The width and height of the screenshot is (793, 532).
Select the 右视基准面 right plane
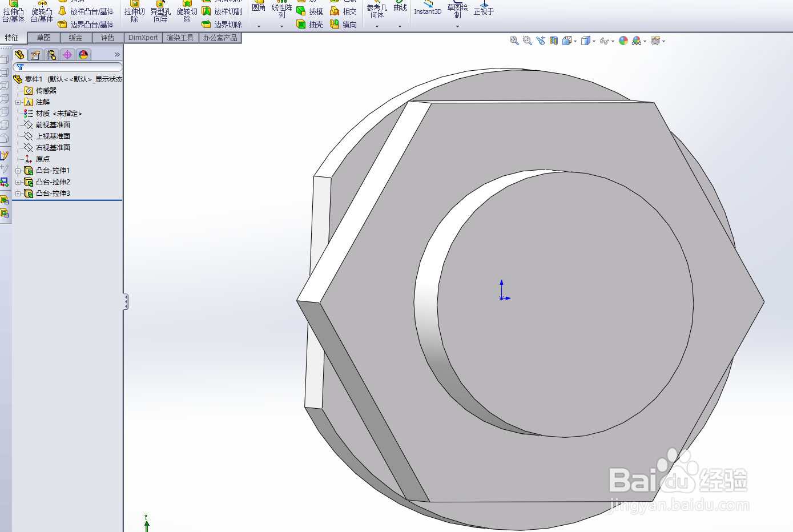(x=47, y=147)
